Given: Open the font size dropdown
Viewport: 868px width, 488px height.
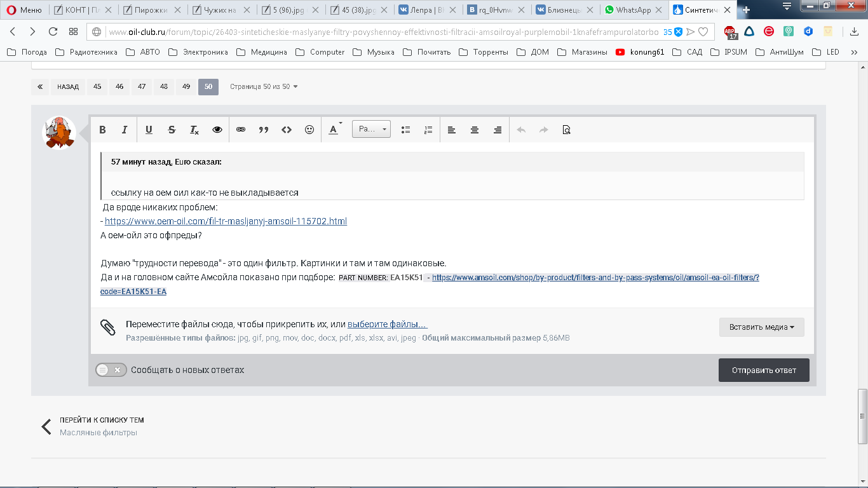Looking at the screenshot, I should coord(371,129).
